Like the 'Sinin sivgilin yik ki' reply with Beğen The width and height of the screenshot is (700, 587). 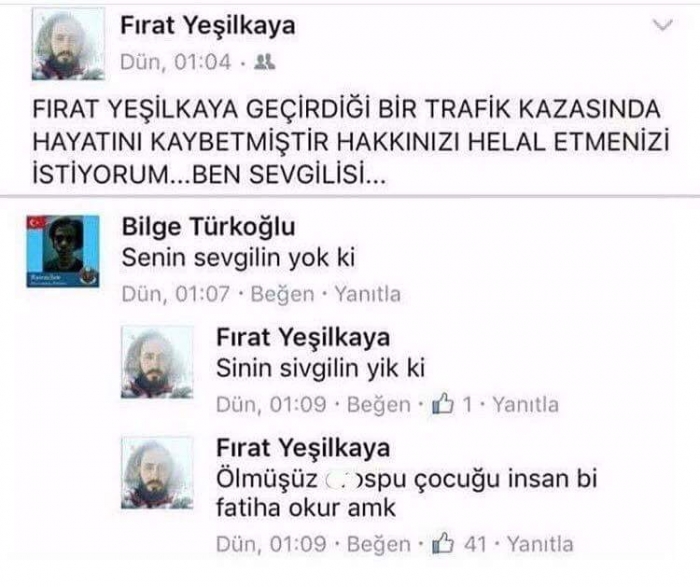[x=379, y=405]
